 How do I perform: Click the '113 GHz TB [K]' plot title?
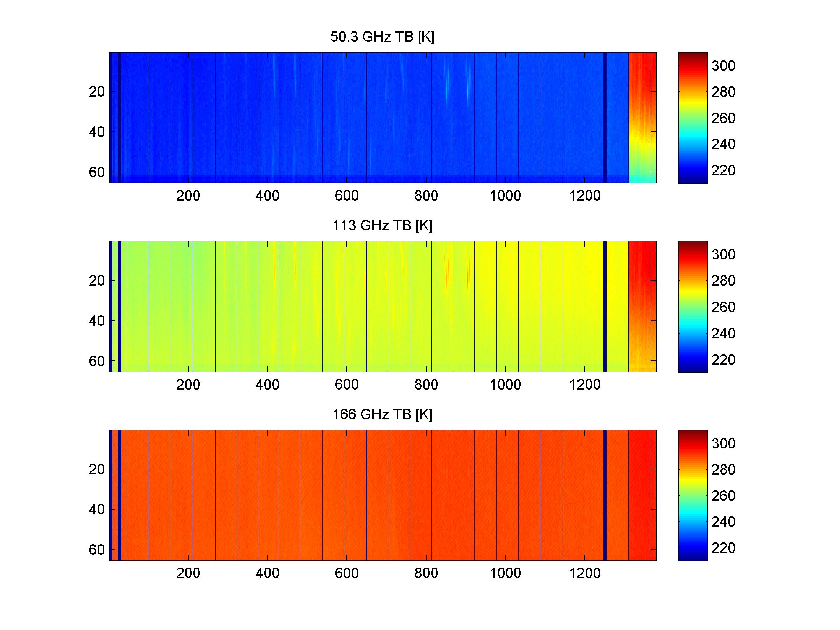point(382,225)
